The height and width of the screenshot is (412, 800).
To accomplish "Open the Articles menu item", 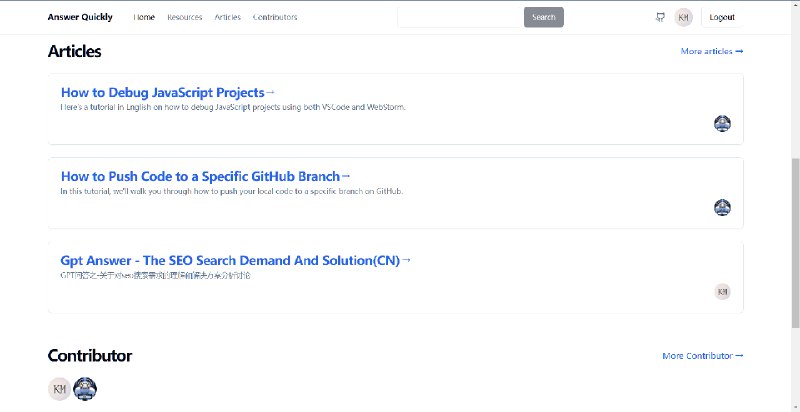I will point(228,17).
